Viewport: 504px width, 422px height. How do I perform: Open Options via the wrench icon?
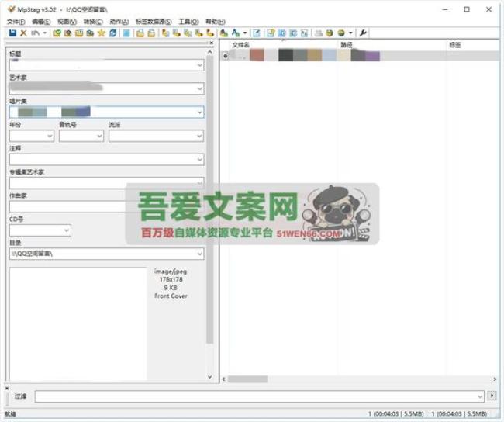[363, 33]
